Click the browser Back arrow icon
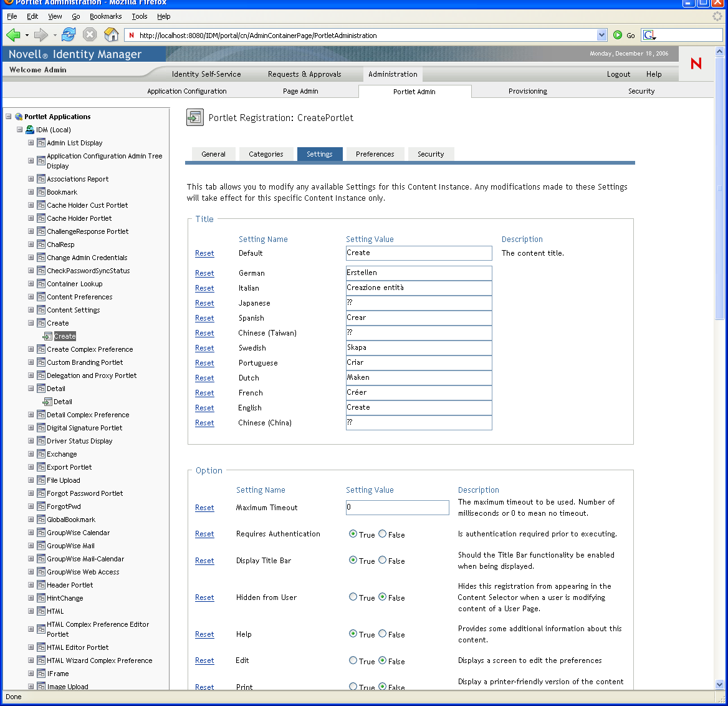The height and width of the screenshot is (706, 728). (14, 35)
